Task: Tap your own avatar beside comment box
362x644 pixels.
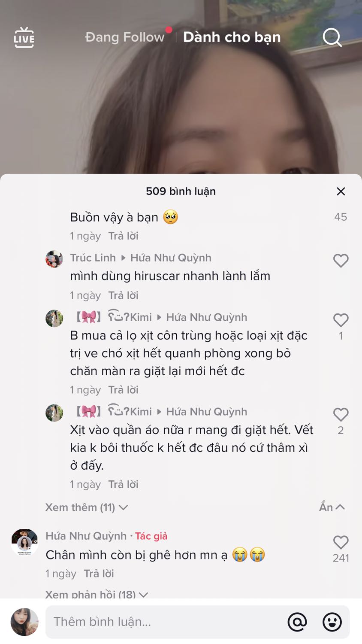Action: pyautogui.click(x=24, y=622)
